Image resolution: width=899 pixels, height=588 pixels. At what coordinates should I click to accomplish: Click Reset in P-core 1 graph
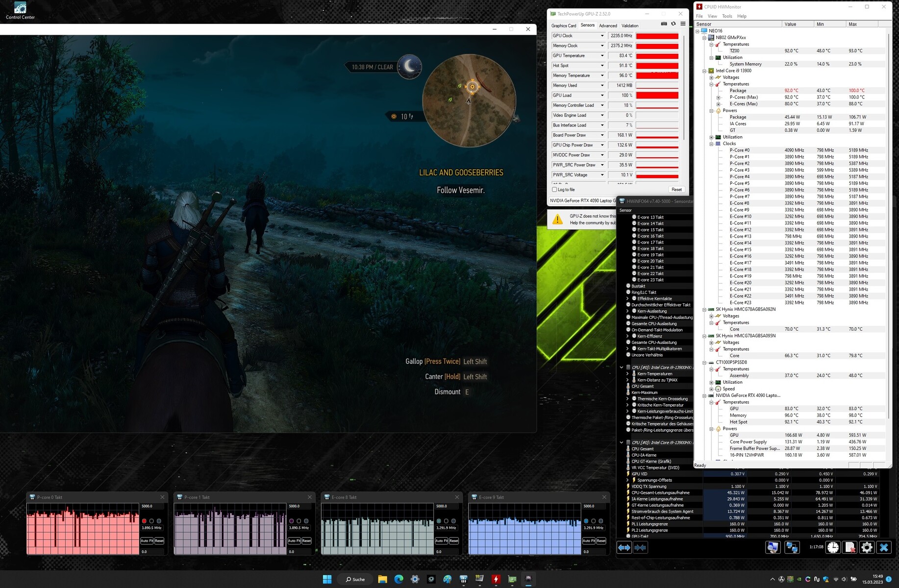coord(307,541)
